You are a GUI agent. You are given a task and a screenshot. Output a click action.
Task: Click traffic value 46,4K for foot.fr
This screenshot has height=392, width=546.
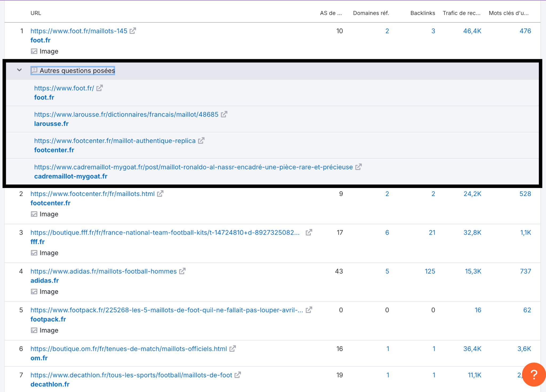click(x=472, y=31)
